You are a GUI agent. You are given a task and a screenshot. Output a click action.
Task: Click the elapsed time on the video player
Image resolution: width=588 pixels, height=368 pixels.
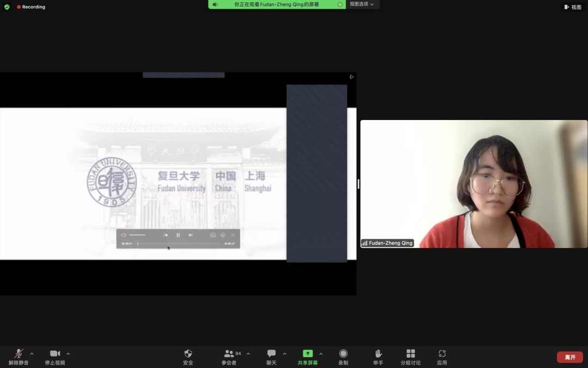[x=127, y=244]
